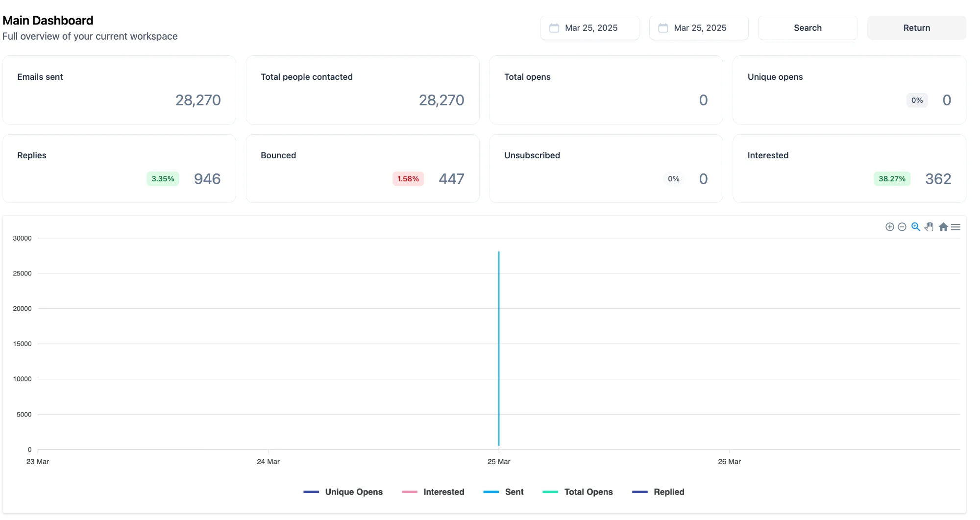Open the end date picker Mar 25, 2025

pyautogui.click(x=700, y=28)
